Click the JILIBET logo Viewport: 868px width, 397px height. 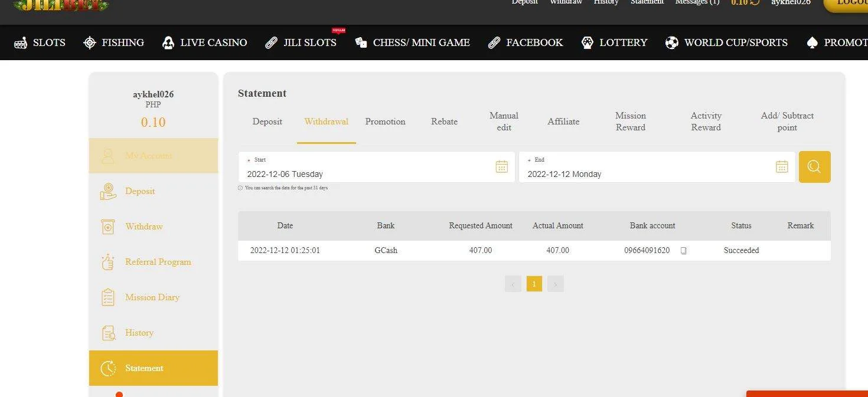tap(61, 5)
